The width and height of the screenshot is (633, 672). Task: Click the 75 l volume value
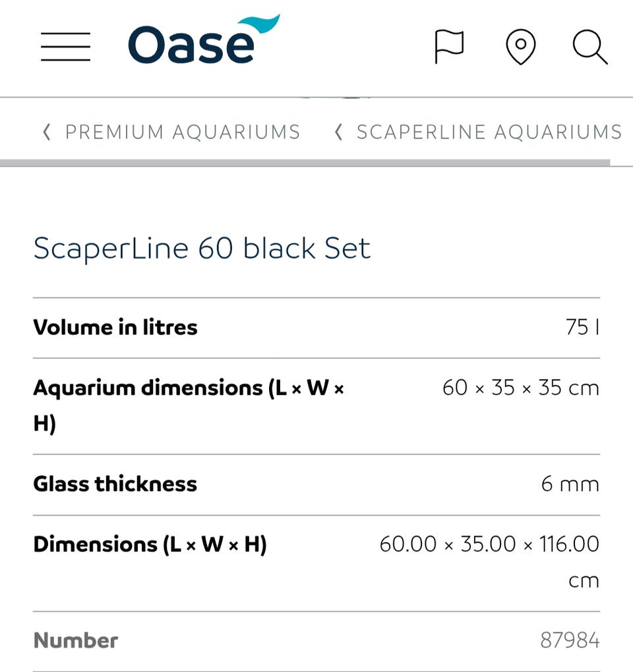pos(582,327)
